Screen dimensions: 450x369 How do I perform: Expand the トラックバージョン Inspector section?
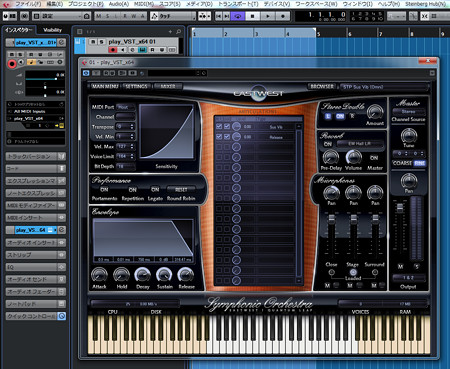[35, 156]
